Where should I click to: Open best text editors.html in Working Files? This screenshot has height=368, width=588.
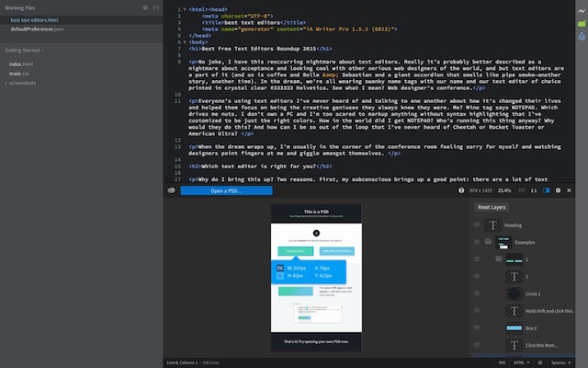point(35,20)
